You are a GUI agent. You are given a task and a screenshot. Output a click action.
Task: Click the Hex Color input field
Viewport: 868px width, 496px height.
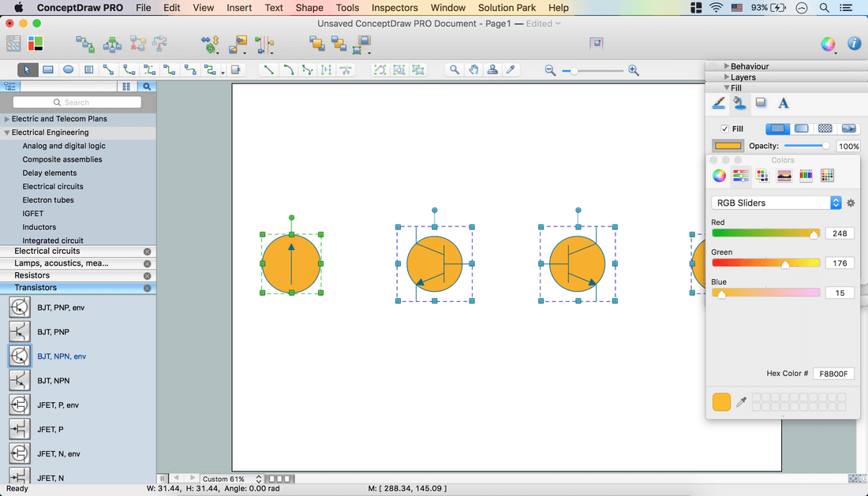833,374
